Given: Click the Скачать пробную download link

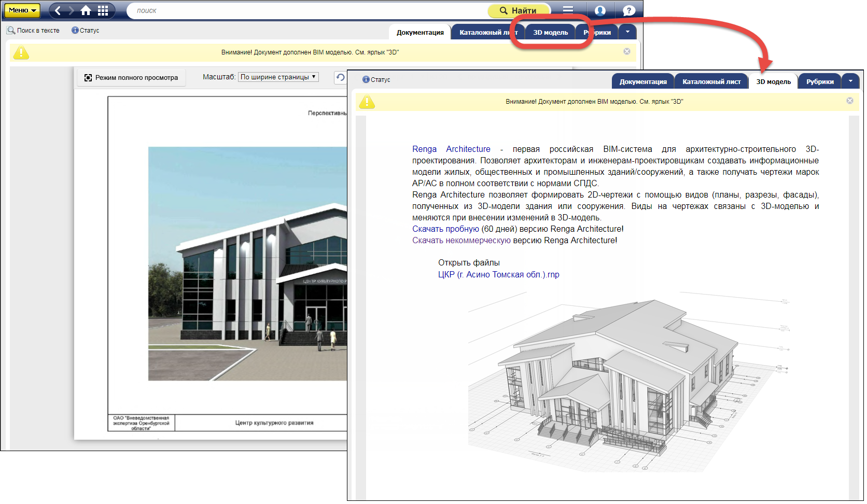Looking at the screenshot, I should [x=445, y=229].
